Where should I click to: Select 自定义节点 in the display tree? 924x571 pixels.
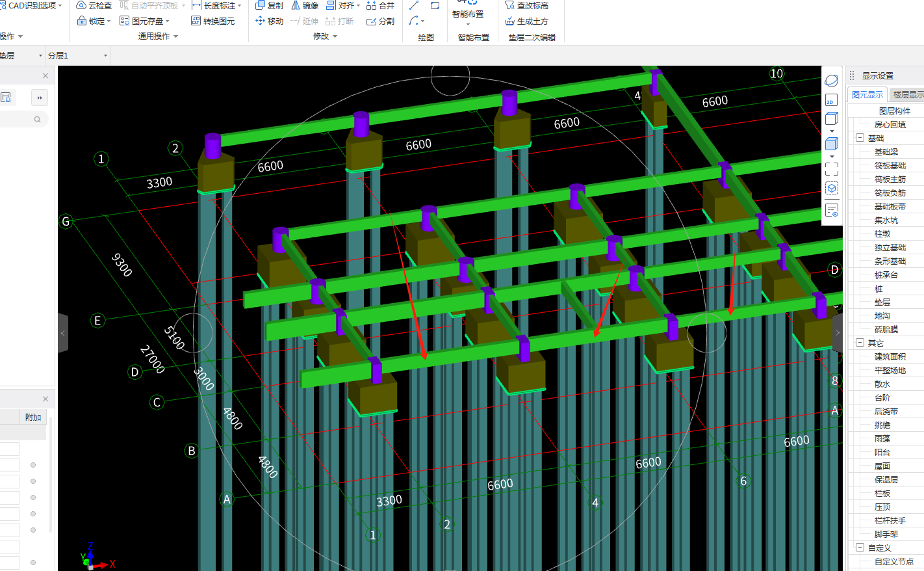pos(894,561)
